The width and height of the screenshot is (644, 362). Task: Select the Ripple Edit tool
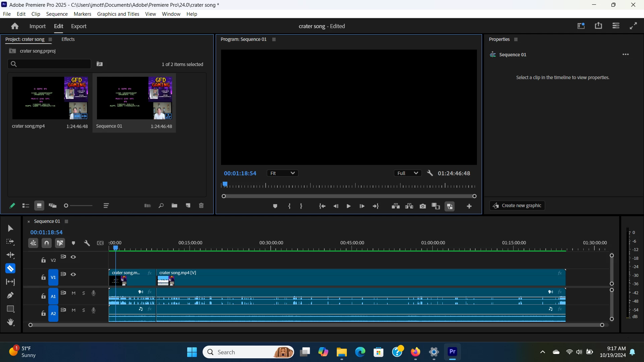[10, 255]
